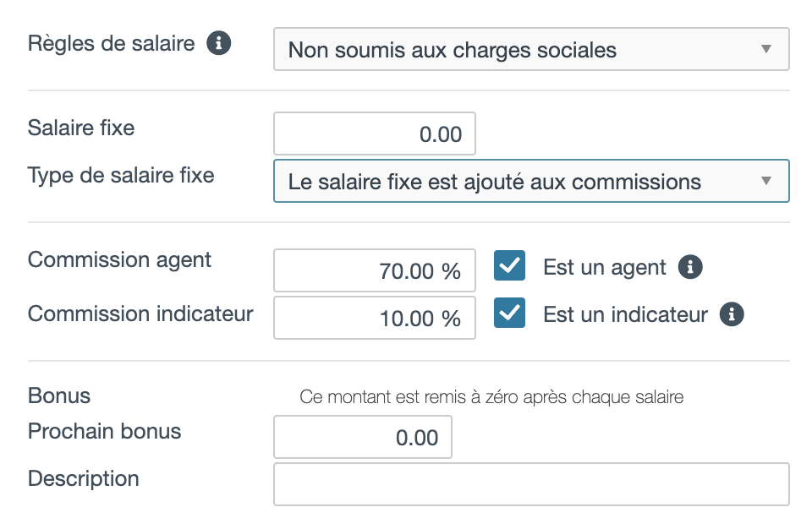812x529 pixels.
Task: Focus the Salaire fixe amount field
Action: coord(375,134)
